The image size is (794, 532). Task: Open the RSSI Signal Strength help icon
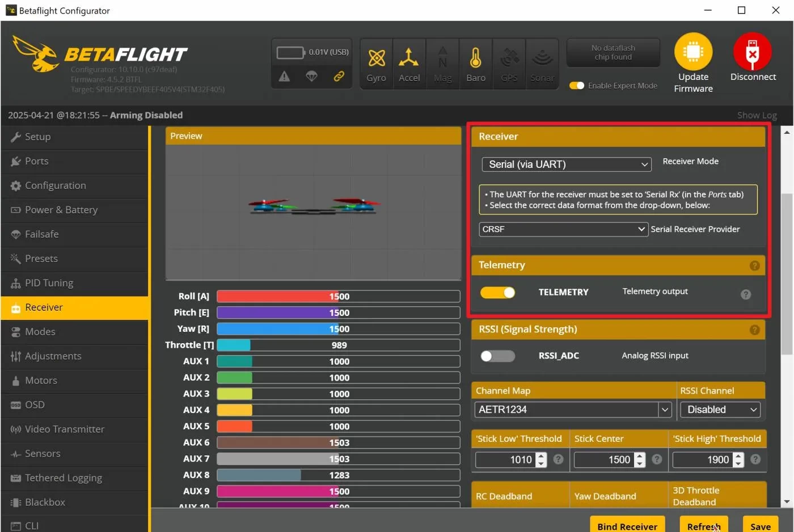tap(754, 330)
